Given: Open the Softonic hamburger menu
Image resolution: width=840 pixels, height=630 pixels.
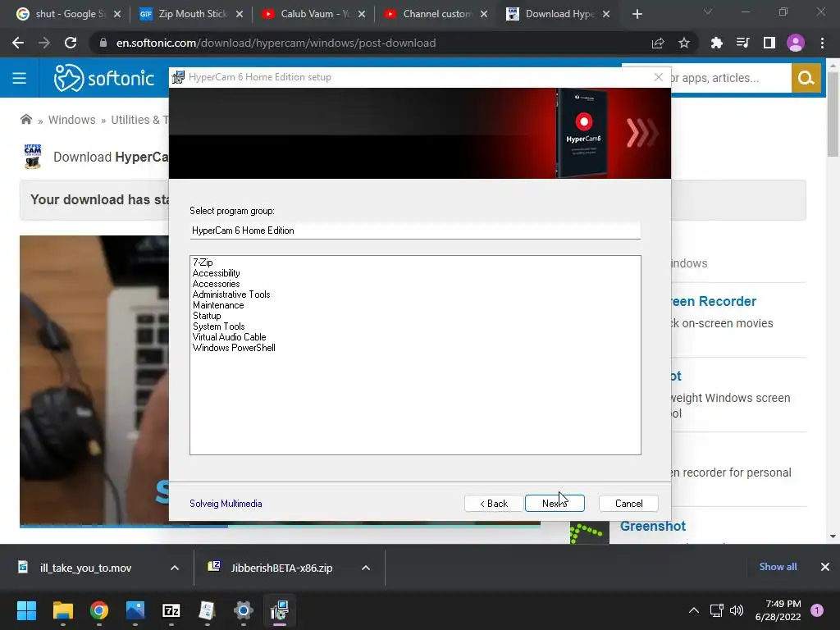Looking at the screenshot, I should point(20,78).
